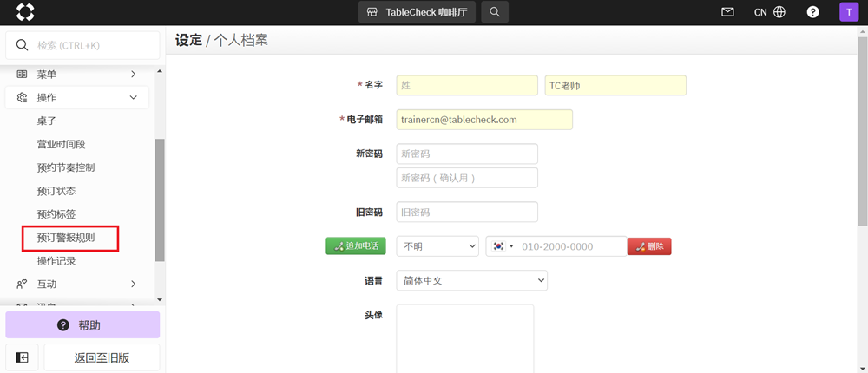Click the 帮助 help button
The width and height of the screenshot is (868, 373).
click(x=82, y=324)
